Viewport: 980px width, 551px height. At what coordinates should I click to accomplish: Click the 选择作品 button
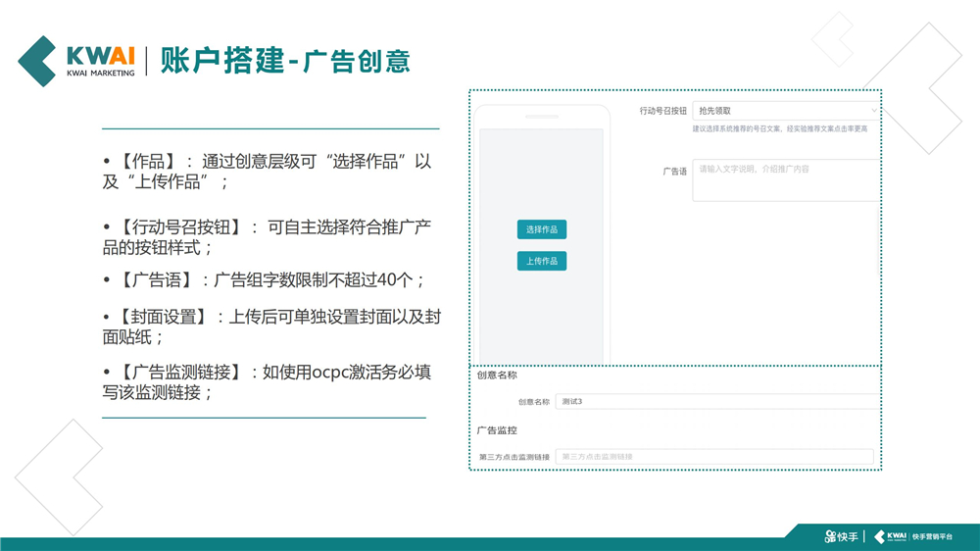tap(541, 229)
